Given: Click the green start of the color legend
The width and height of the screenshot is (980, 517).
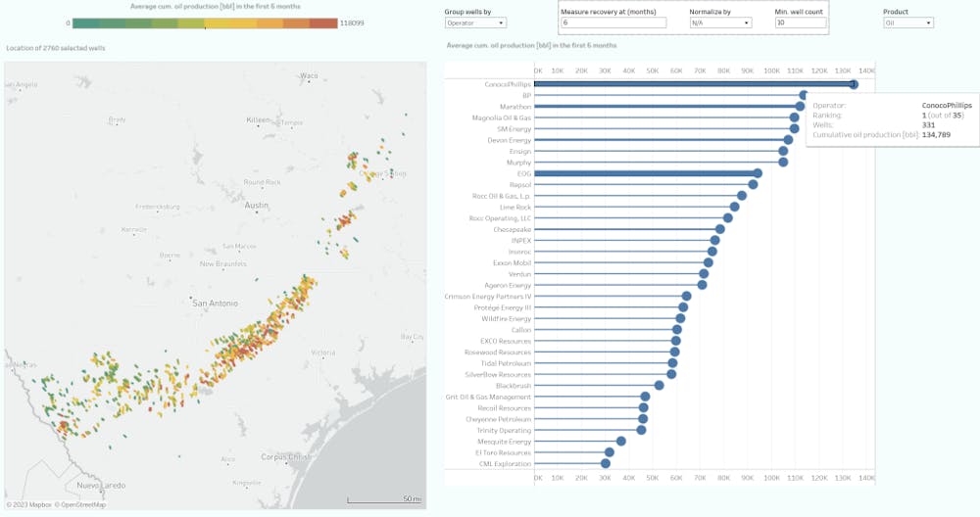Looking at the screenshot, I should pyautogui.click(x=85, y=23).
